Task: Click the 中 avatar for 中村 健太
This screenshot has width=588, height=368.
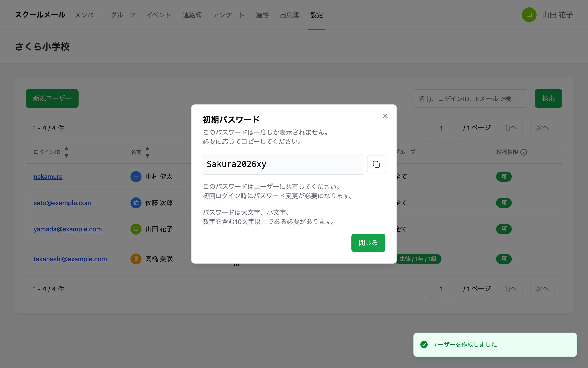Action: pos(136,177)
